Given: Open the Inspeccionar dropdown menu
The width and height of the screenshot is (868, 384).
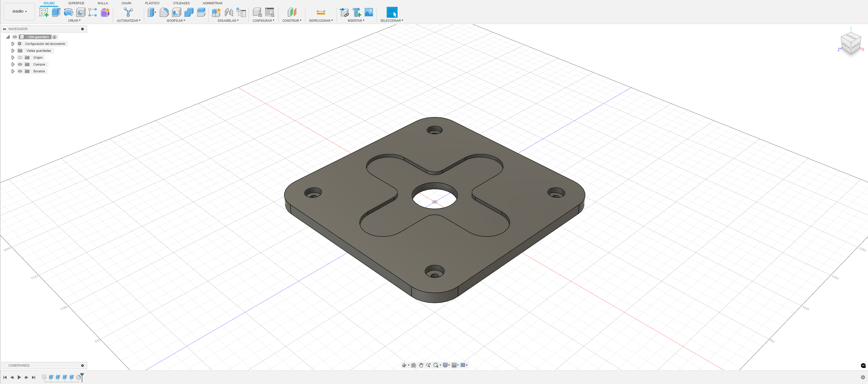Looking at the screenshot, I should 321,21.
